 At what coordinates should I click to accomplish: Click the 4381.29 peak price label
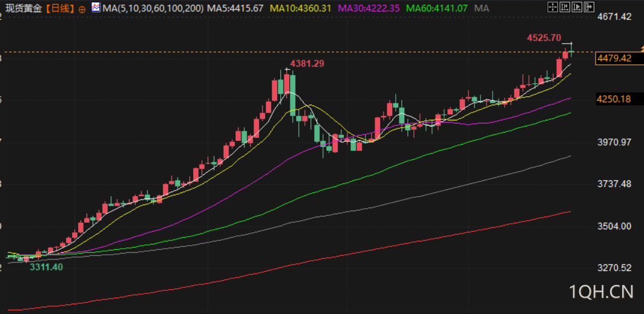coord(307,64)
